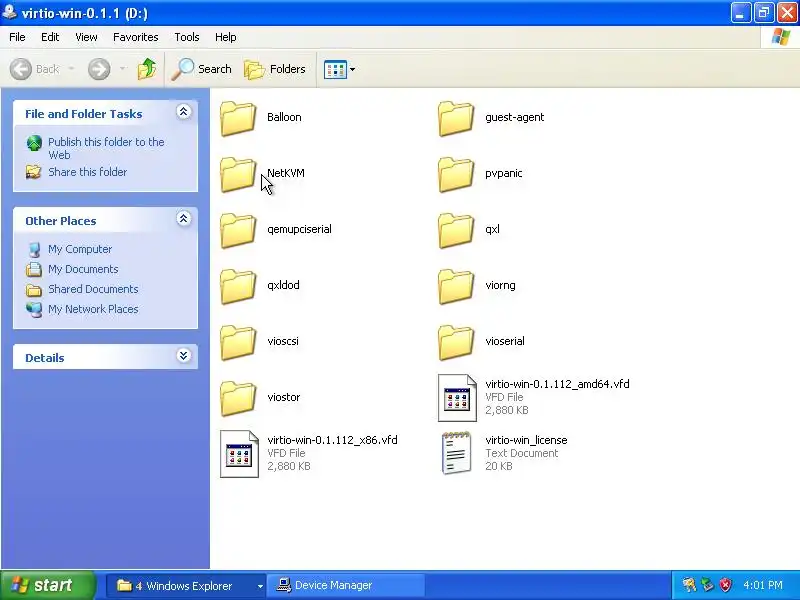
Task: Click the drive icon in title bar
Action: pyautogui.click(x=9, y=11)
